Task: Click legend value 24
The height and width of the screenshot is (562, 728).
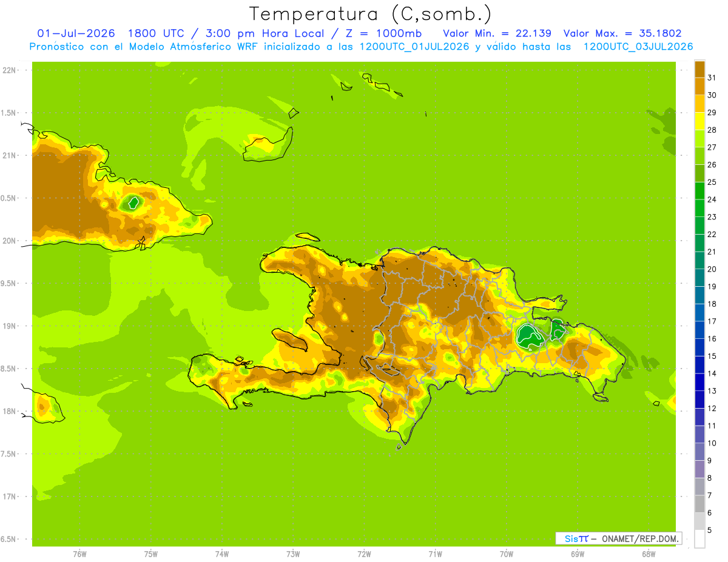Action: coord(712,199)
